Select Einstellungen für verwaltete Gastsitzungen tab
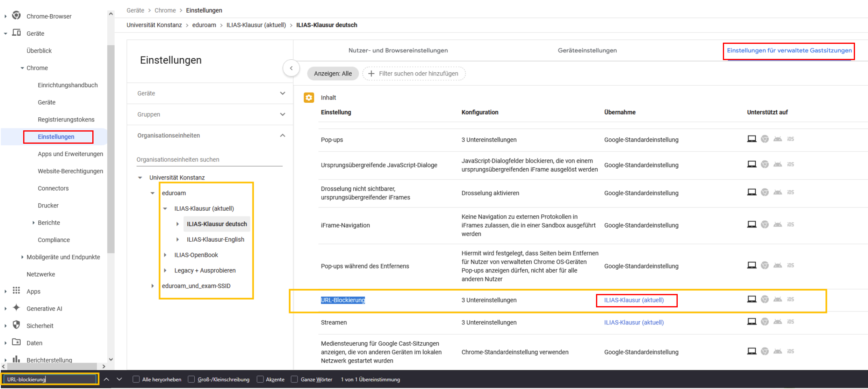Viewport: 868px width, 389px height. coord(789,50)
